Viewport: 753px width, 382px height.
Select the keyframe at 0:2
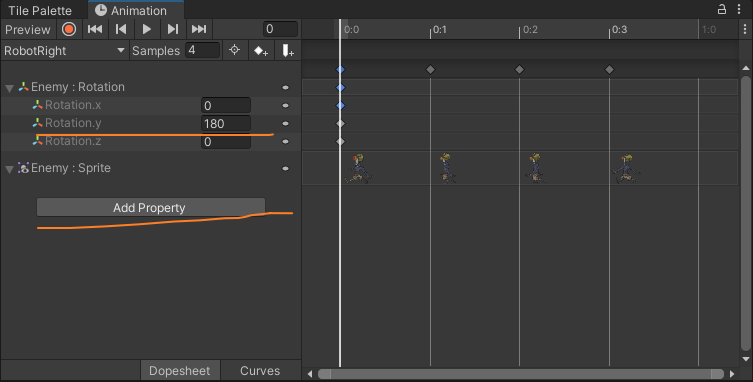pos(519,70)
